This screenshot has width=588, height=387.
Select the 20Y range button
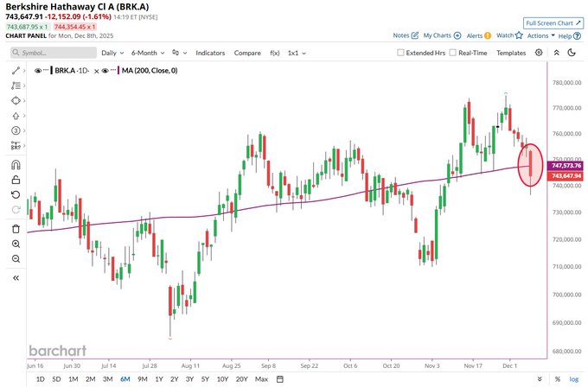pyautogui.click(x=242, y=379)
